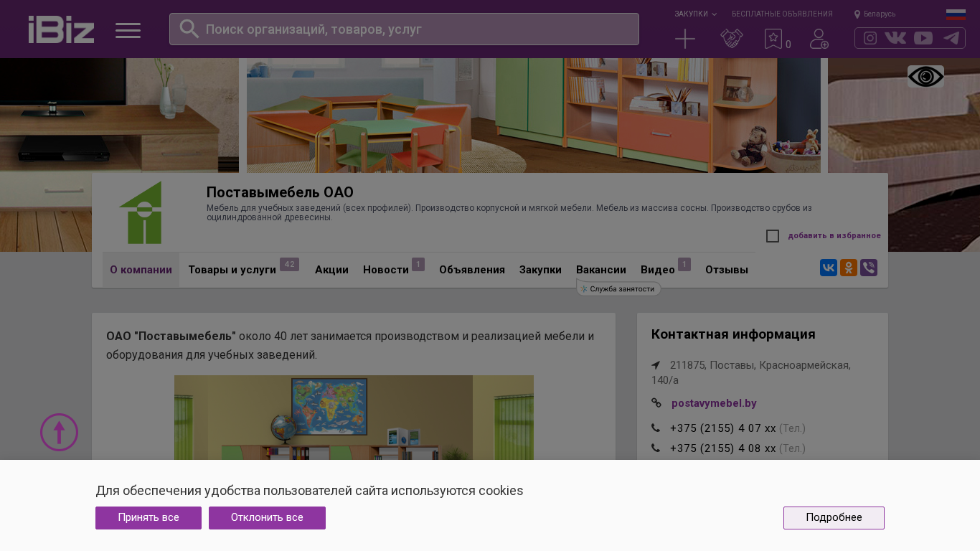Click the Поставымебель company logo
This screenshot has width=980, height=551.
point(141,212)
